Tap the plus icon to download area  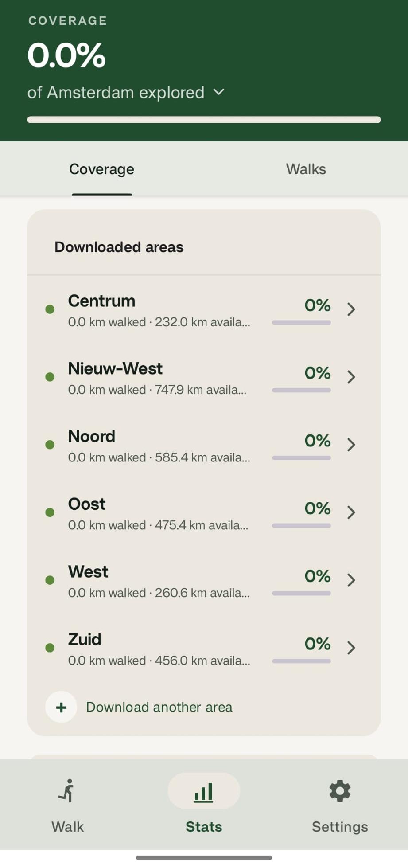[61, 707]
